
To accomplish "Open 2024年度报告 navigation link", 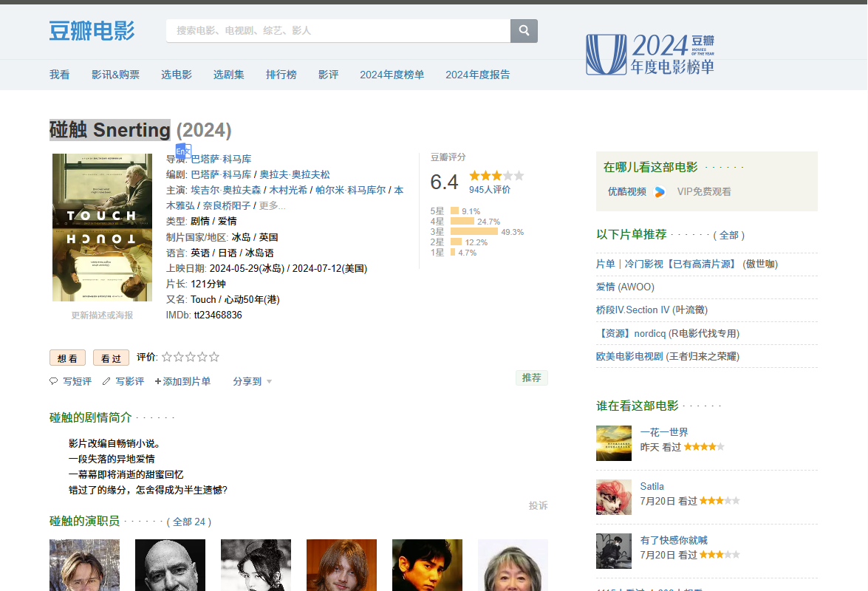I will point(478,75).
